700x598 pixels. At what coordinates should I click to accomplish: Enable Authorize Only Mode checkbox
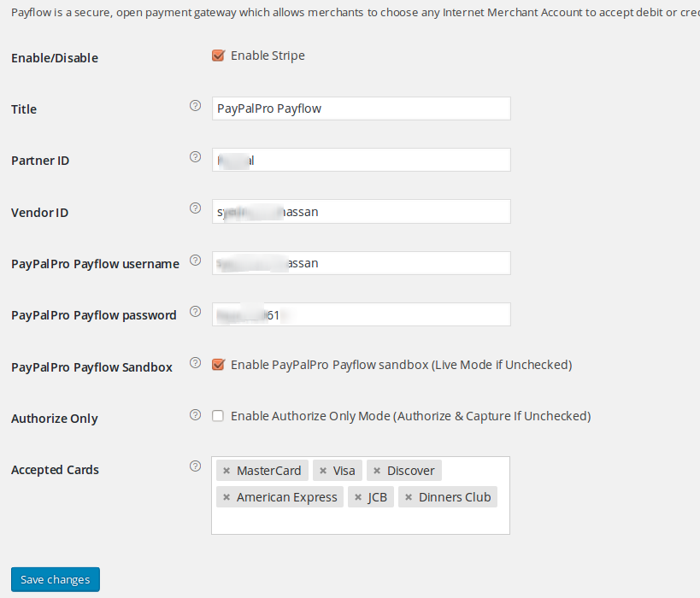[x=218, y=416]
